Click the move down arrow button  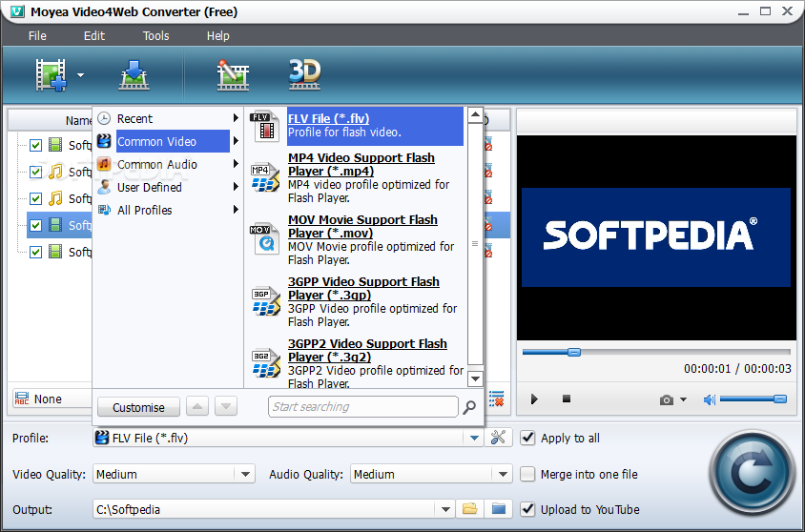[226, 407]
